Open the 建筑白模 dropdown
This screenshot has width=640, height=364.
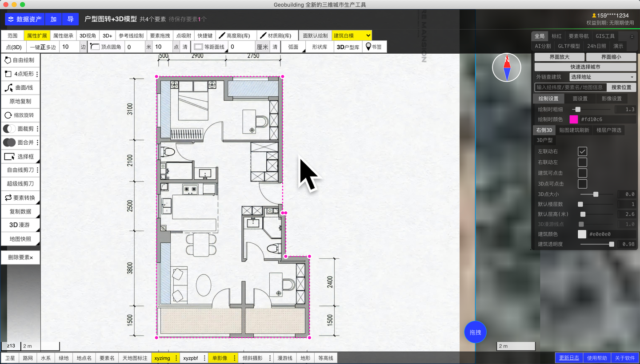pyautogui.click(x=352, y=36)
